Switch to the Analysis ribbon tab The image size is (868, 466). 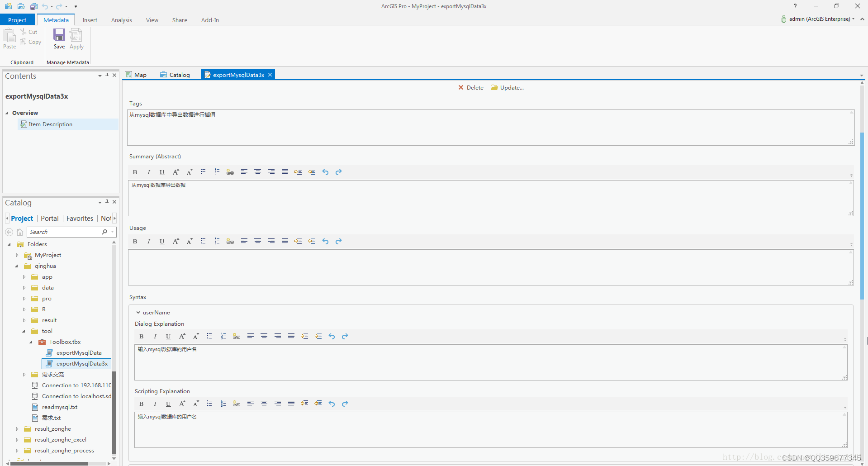tap(122, 20)
